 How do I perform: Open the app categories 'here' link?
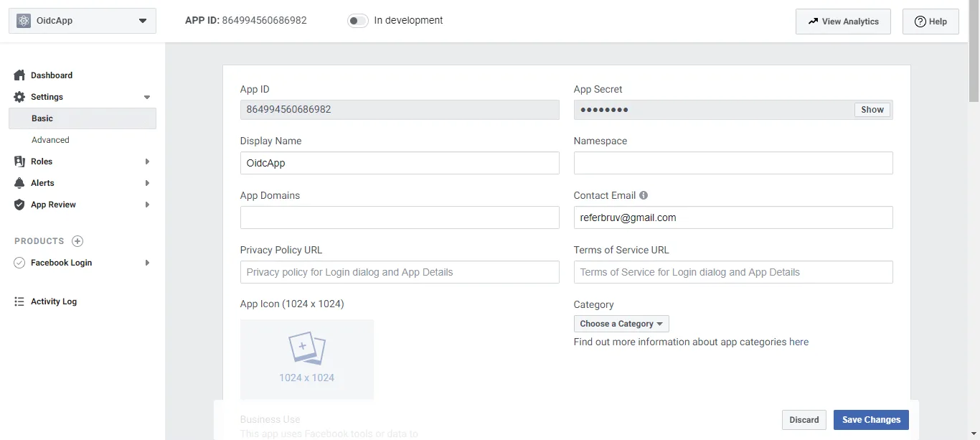[x=798, y=342]
